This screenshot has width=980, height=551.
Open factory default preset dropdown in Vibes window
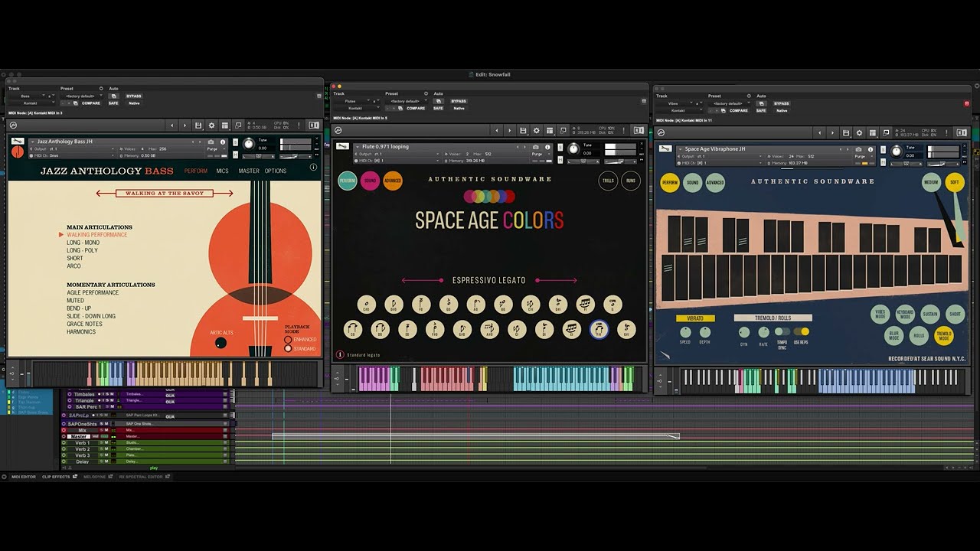(x=729, y=103)
